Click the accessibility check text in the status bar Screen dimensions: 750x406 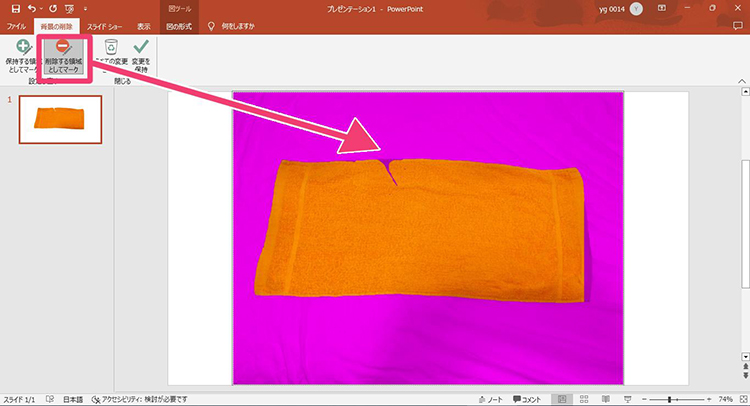[x=138, y=398]
